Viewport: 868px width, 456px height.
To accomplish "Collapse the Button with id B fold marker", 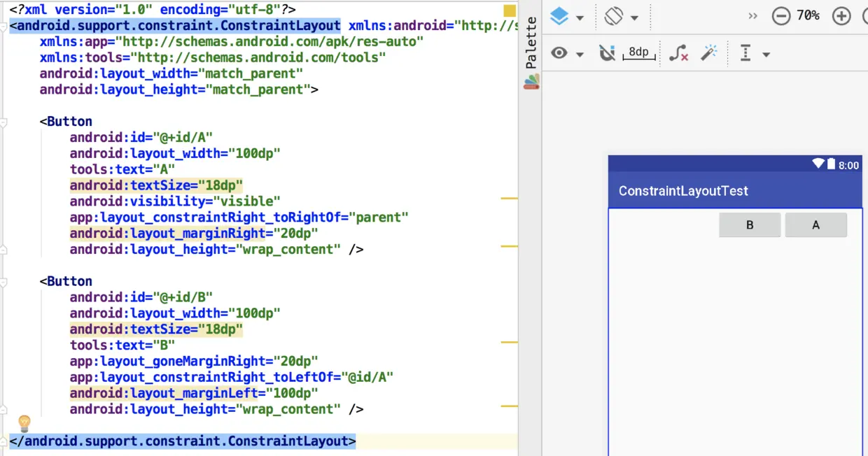I will 3,282.
